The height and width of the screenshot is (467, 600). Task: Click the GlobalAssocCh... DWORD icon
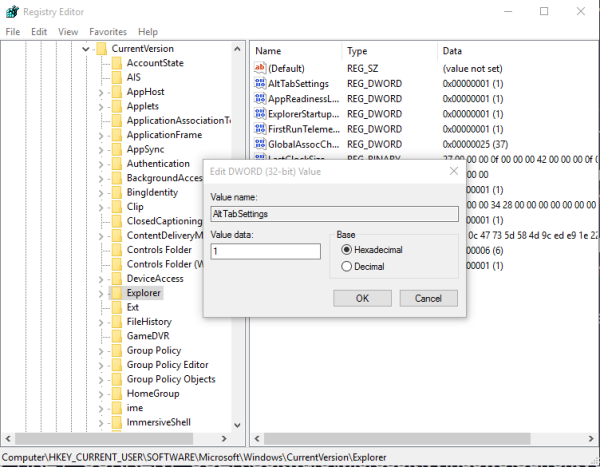coord(260,144)
